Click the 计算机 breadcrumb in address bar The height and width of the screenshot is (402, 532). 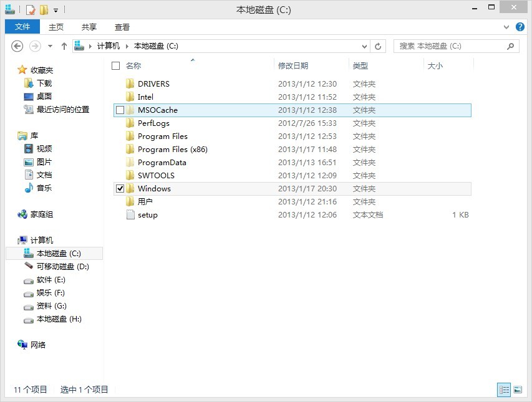[109, 46]
